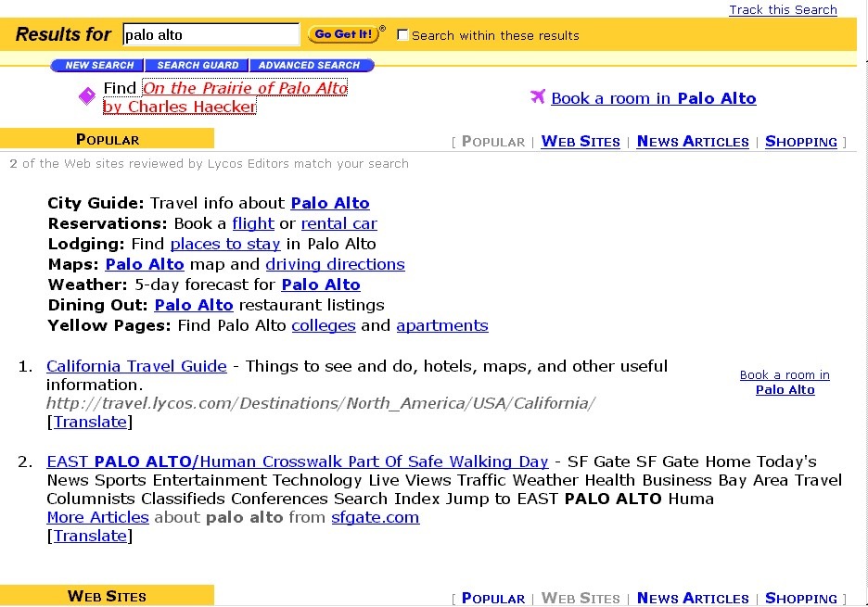
Task: Open the rental car link
Action: (x=338, y=223)
